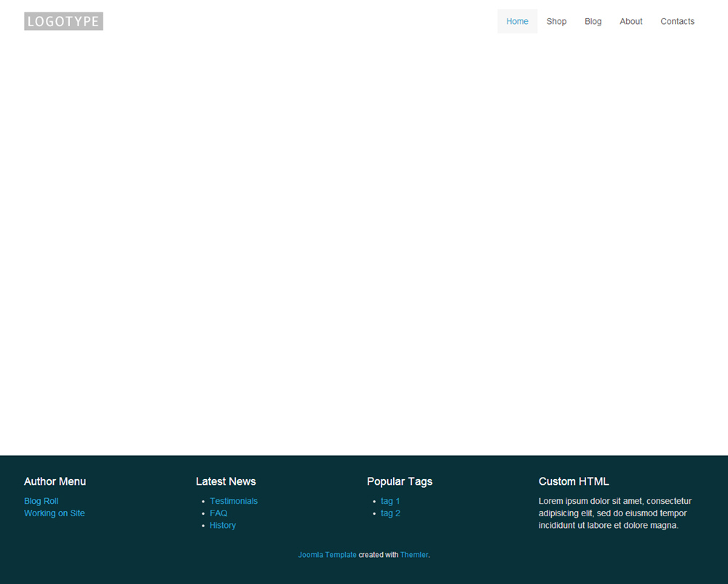Click the Blog Roll footer link
Screen dimensions: 728x584
tap(41, 501)
